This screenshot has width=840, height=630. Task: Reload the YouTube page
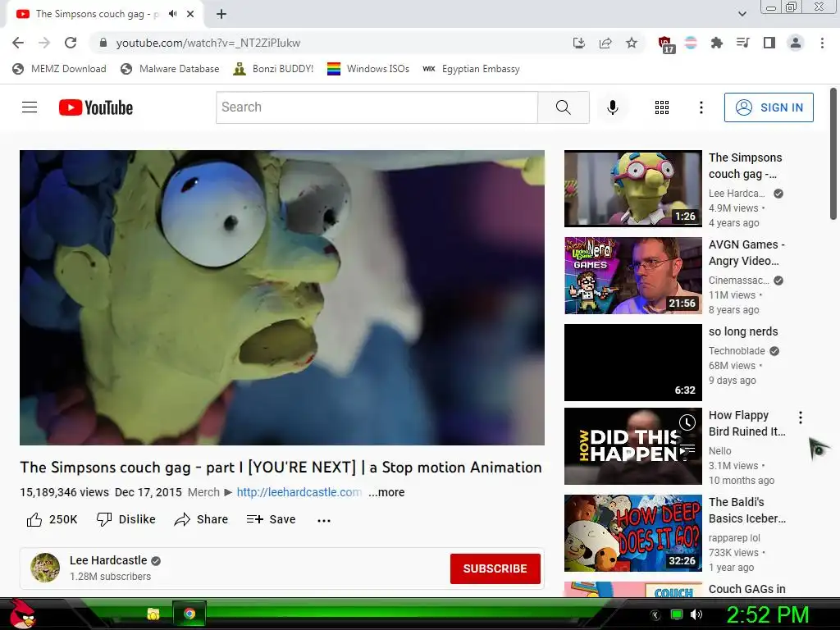click(x=71, y=43)
